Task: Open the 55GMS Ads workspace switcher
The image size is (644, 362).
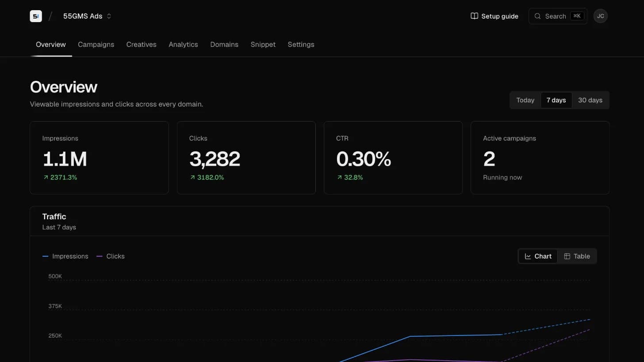Action: 87,16
